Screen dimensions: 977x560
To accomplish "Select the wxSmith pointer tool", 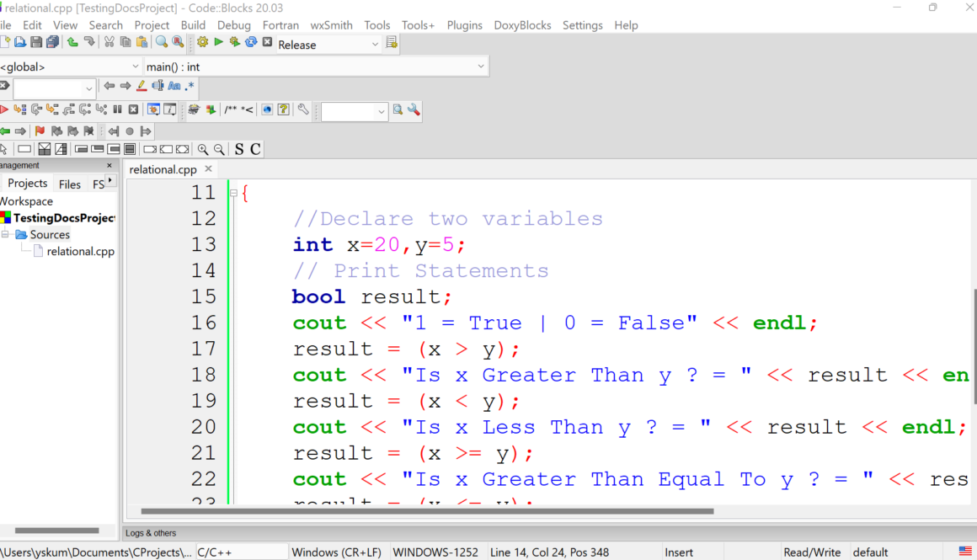I will (4, 148).
